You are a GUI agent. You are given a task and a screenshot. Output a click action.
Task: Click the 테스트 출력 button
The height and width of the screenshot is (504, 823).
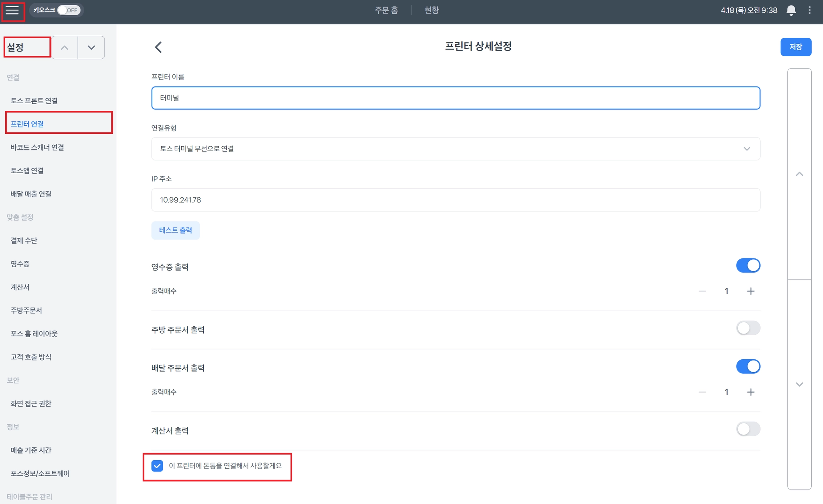click(176, 230)
